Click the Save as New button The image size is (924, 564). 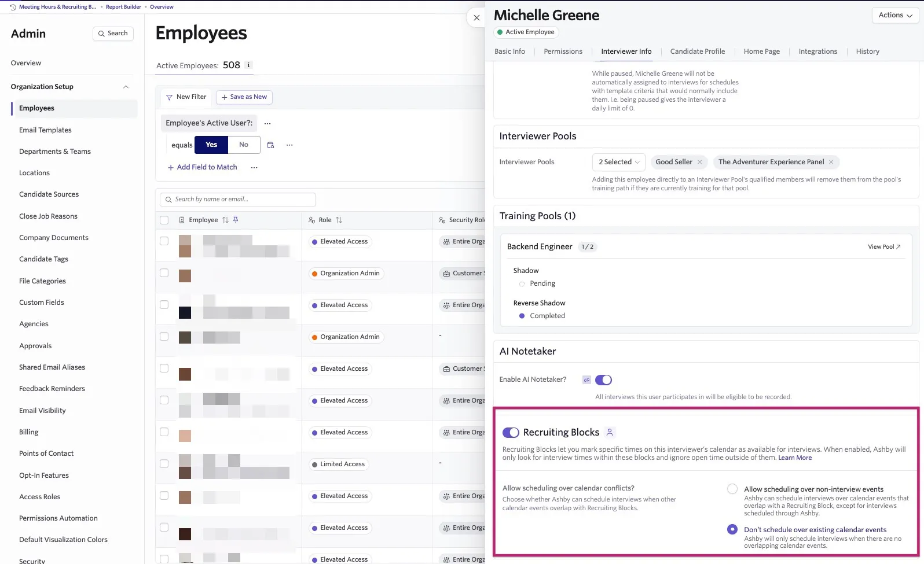[244, 97]
